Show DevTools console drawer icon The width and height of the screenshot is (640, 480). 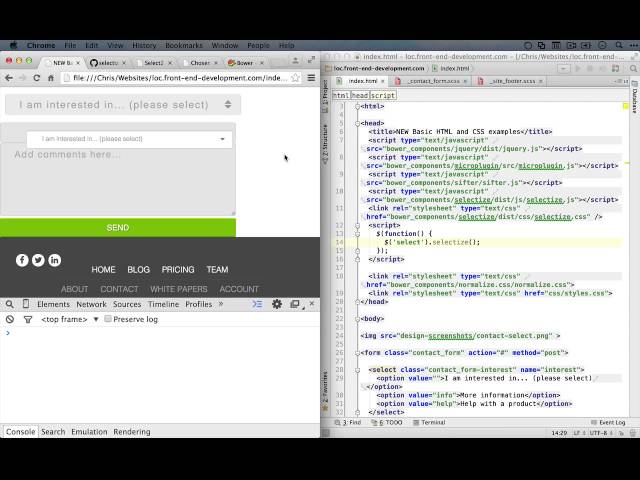257,304
